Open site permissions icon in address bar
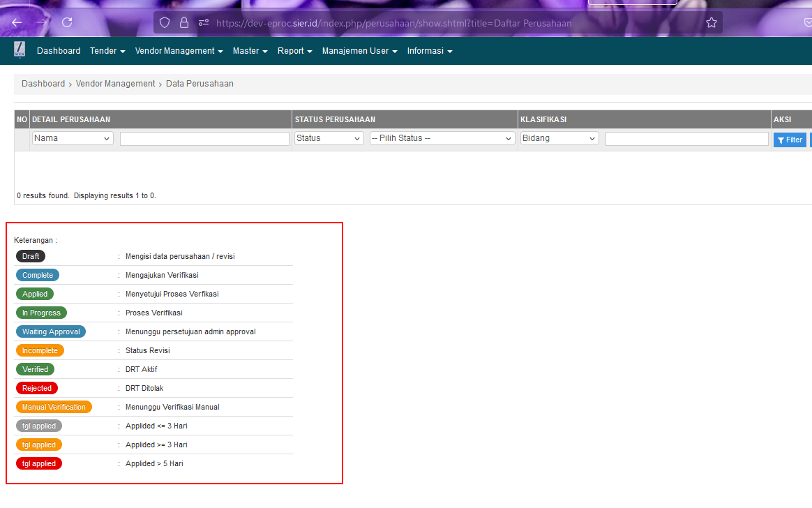The image size is (812, 508). 204,23
